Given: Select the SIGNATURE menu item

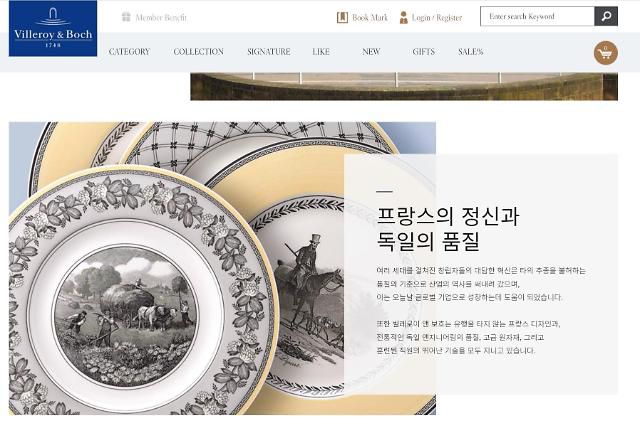Looking at the screenshot, I should (269, 52).
